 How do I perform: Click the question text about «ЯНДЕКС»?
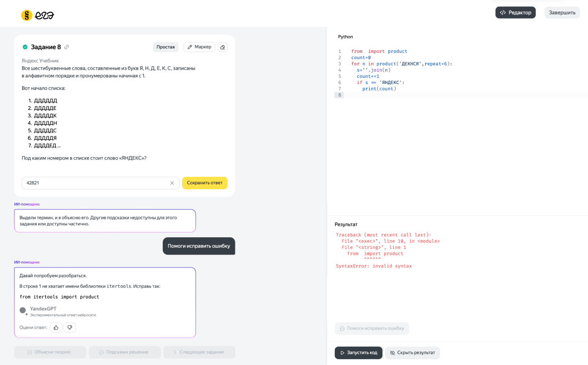coord(84,158)
